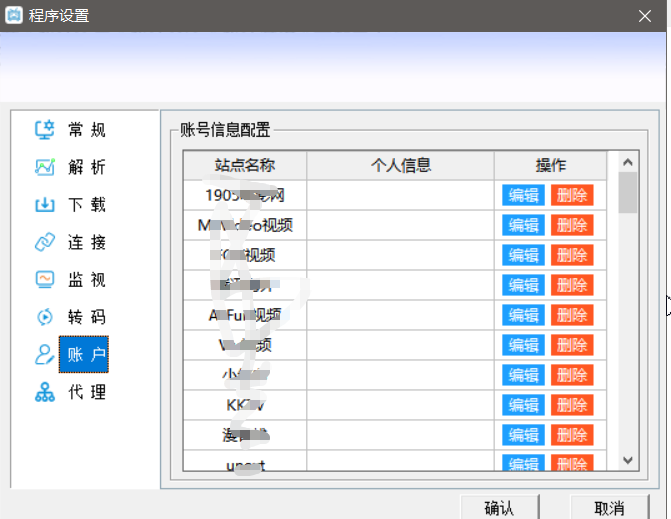Close the 程序设置 dialog
Viewport: 671px width, 519px height.
644,16
